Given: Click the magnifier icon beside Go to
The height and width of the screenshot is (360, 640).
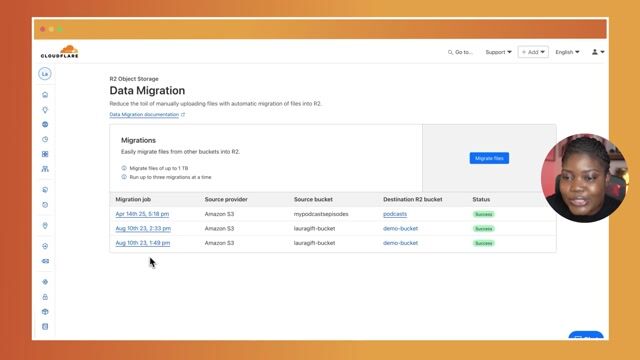Looking at the screenshot, I should pyautogui.click(x=450, y=52).
